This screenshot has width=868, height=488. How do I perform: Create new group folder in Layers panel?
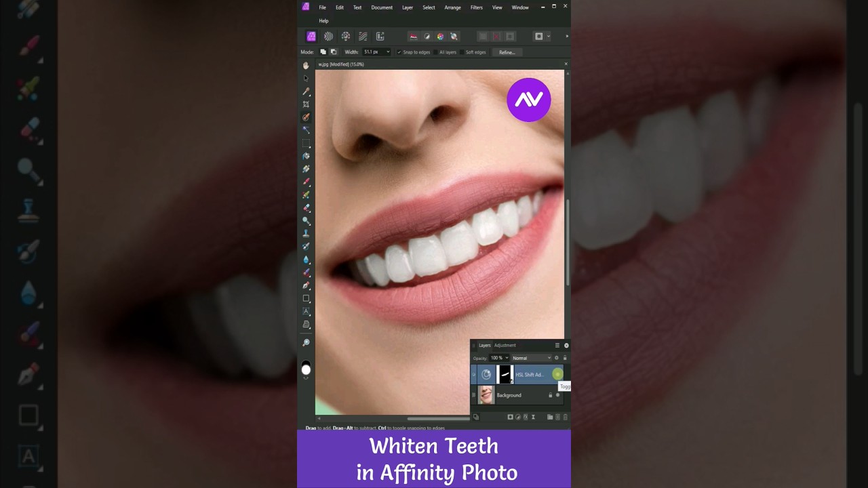point(550,417)
